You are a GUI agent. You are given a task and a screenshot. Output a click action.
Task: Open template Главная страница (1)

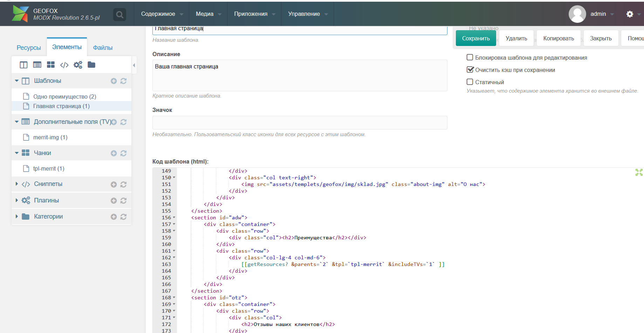(61, 106)
